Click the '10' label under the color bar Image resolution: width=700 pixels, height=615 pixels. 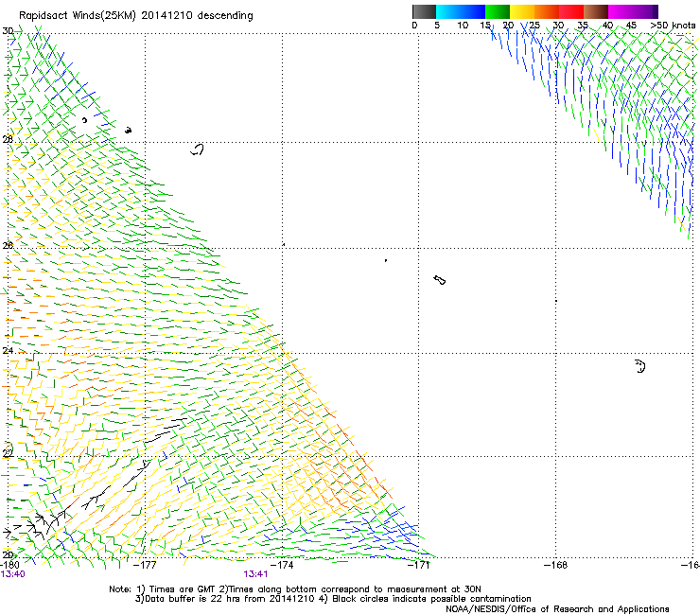(463, 26)
